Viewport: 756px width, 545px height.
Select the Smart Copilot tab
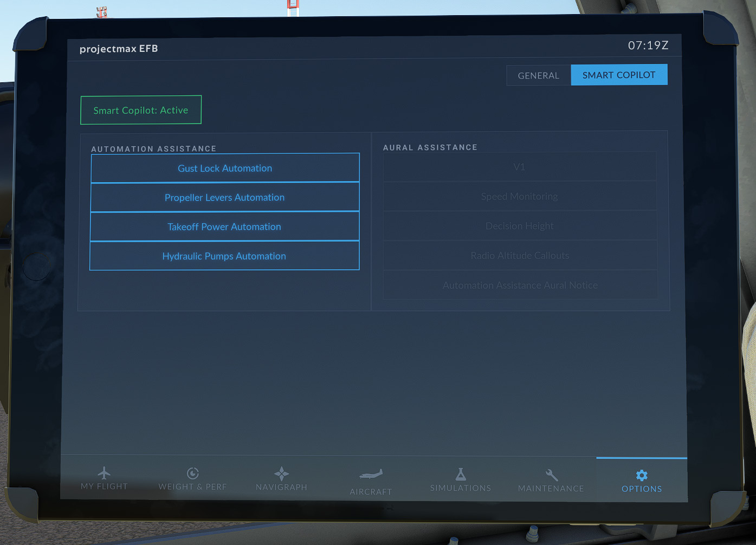(x=619, y=75)
